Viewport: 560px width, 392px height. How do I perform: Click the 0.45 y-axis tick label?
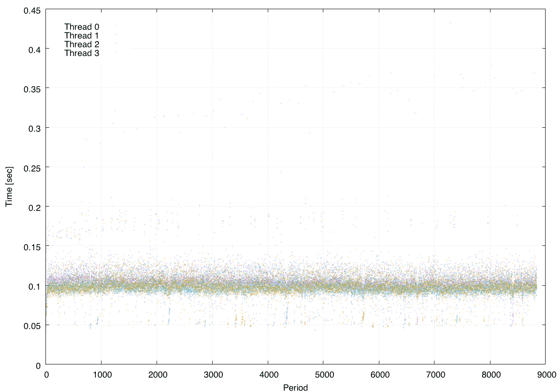tap(32, 10)
